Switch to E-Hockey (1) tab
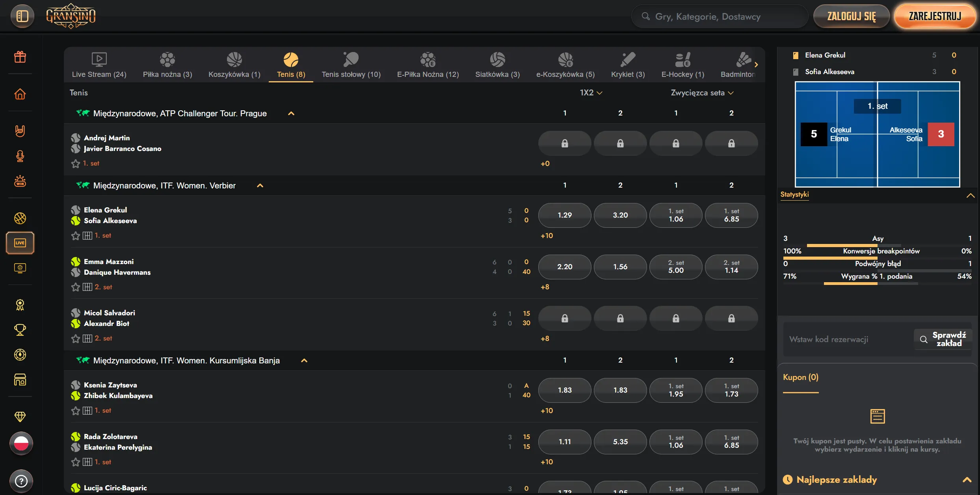 click(683, 65)
